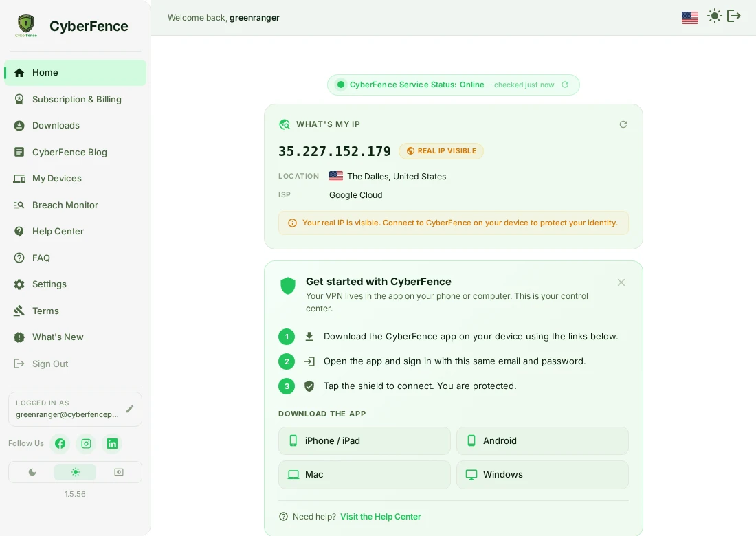Viewport: 756px width, 536px height.
Task: Click the download arrow icon in step 1
Action: click(309, 337)
